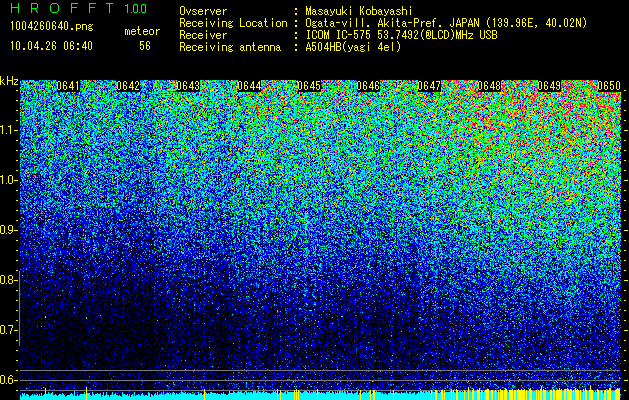Select the 0649 time marker label

[549, 86]
